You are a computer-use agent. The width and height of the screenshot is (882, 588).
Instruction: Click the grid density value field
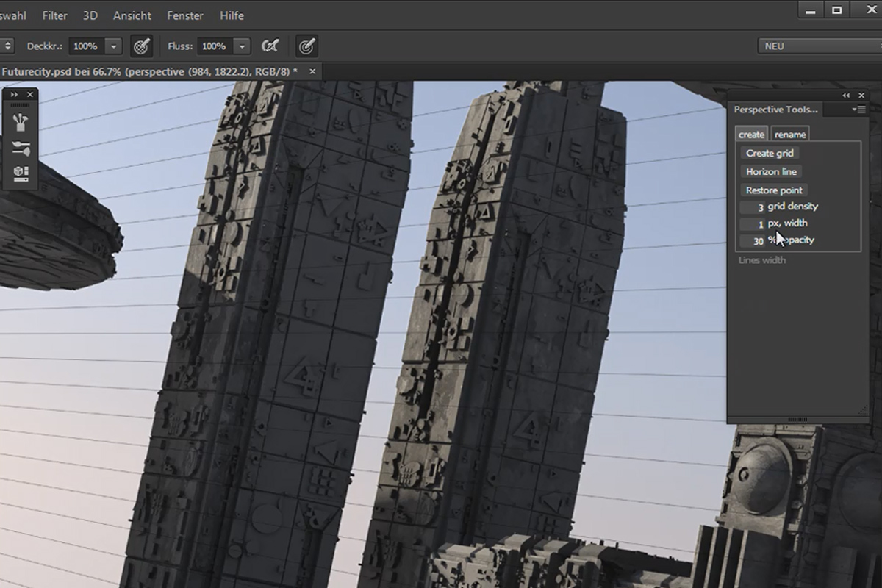753,207
